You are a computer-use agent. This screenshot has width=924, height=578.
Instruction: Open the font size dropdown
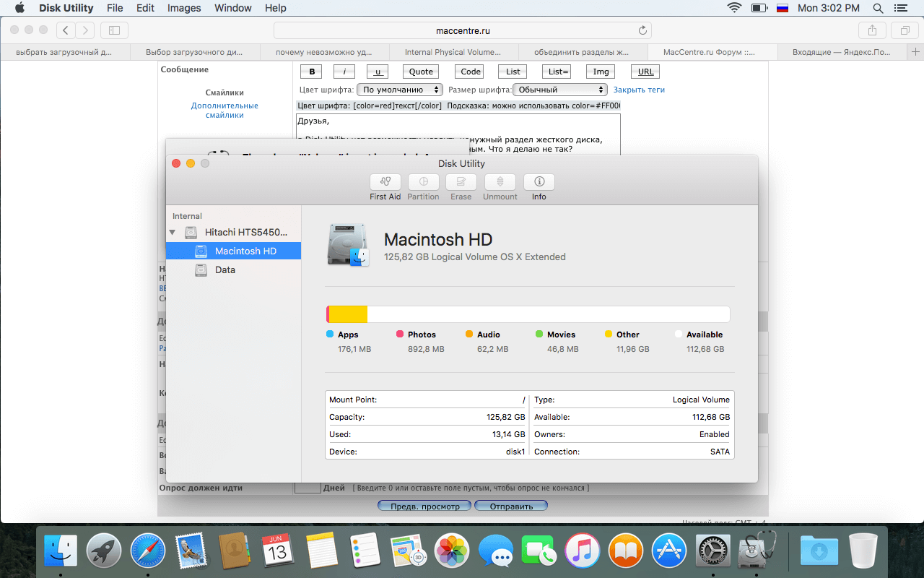560,90
